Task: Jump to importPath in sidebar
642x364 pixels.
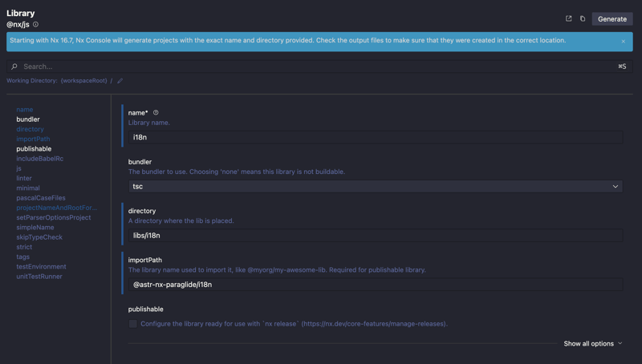Action: (33, 139)
